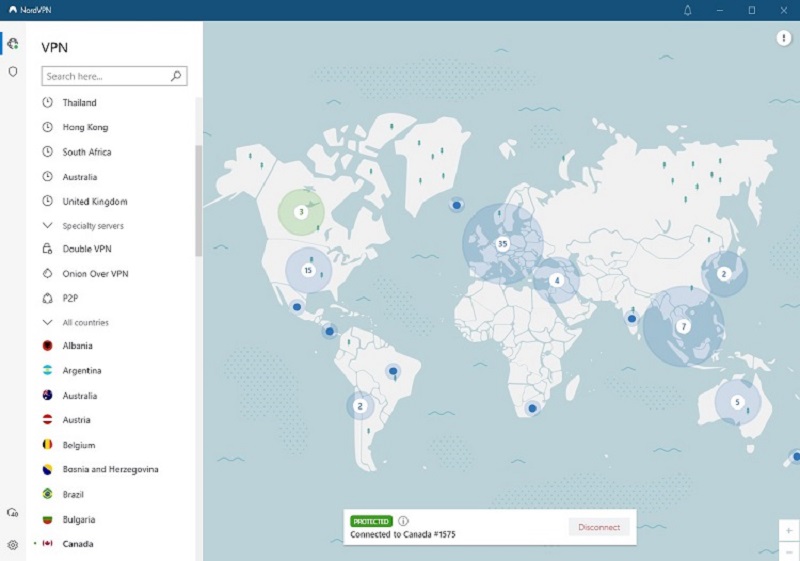The height and width of the screenshot is (561, 800).
Task: Click the Canada flag icon
Action: tap(47, 544)
